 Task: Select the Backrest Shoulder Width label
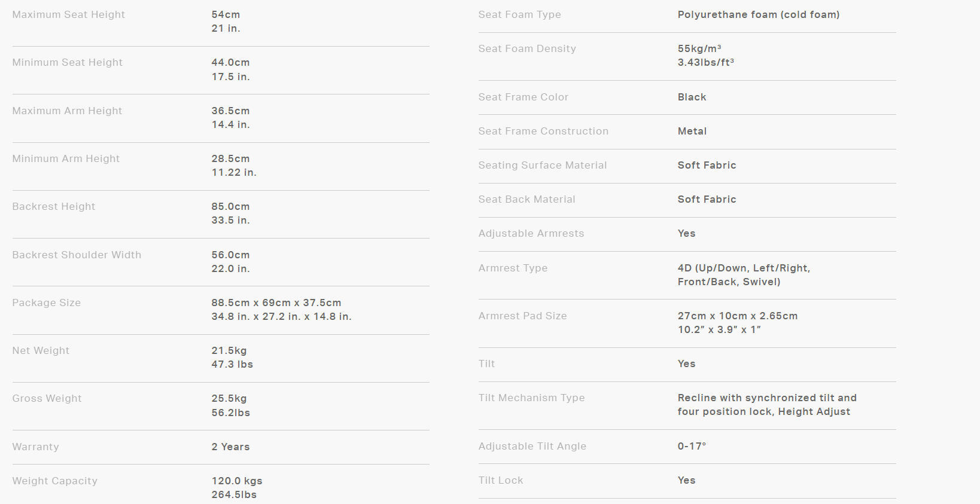77,255
